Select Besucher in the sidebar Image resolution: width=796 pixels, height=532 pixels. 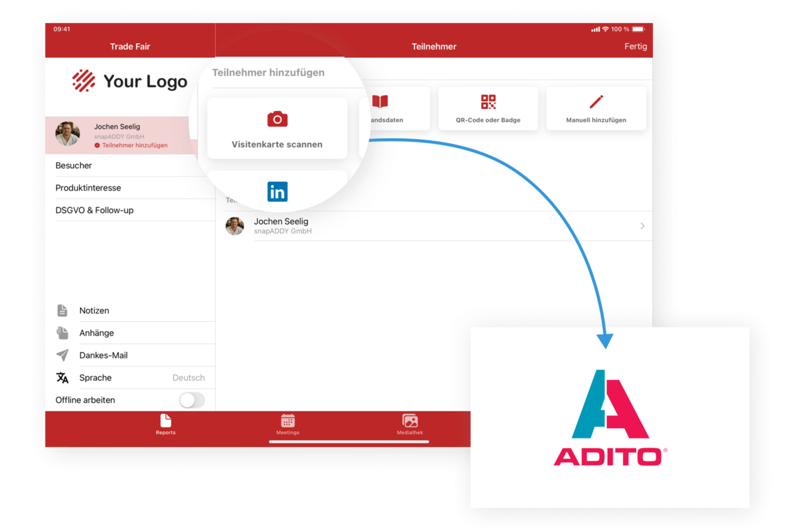[x=130, y=165]
